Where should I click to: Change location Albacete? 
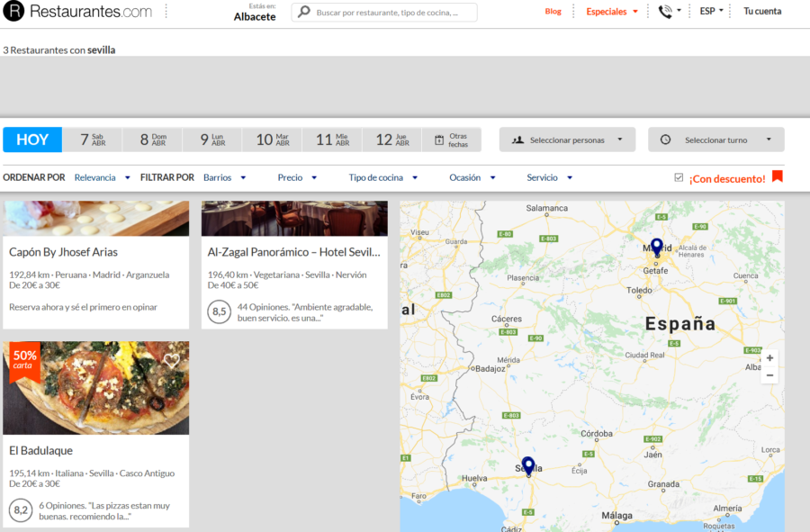[255, 16]
